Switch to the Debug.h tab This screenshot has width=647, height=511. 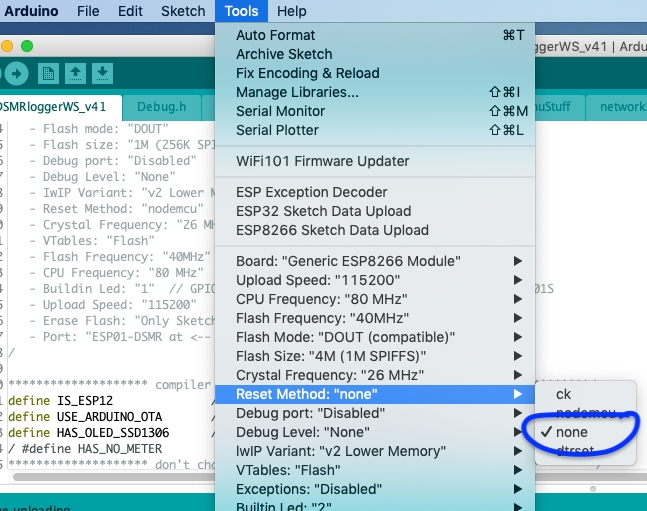click(x=162, y=107)
